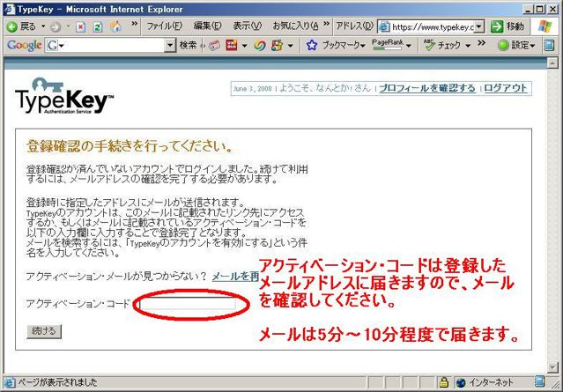Screen dimensions: 563x392
Task: Open the dropdown beside the puzzle icon
Action: point(290,46)
